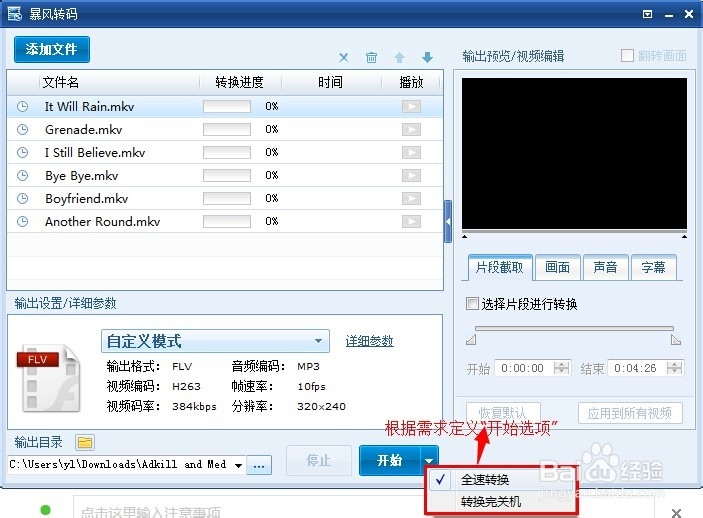Screen dimensions: 703x518
Task: Click the 结束 time field 0:04:26
Action: [x=636, y=368]
